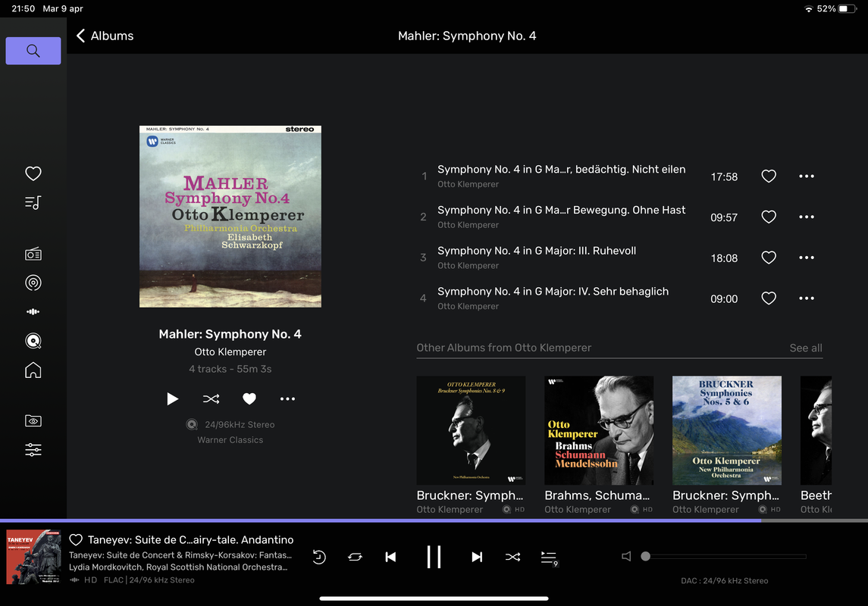Image resolution: width=868 pixels, height=606 pixels.
Task: Mute with the speaker icon
Action: [626, 556]
